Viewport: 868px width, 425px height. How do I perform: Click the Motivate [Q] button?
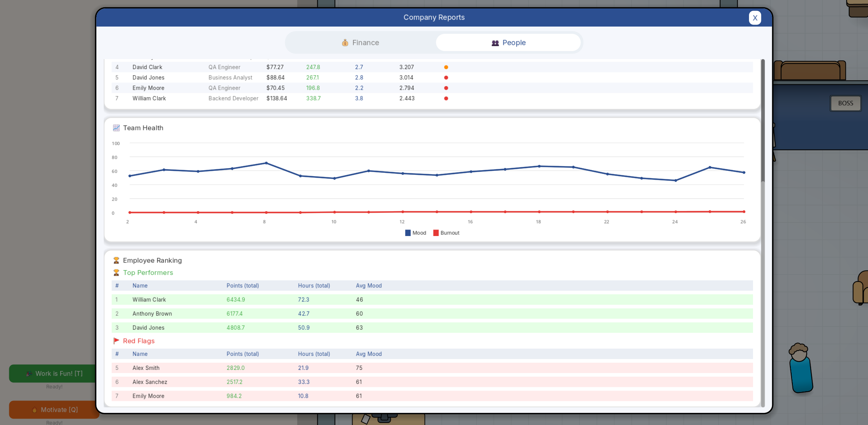[x=54, y=410]
